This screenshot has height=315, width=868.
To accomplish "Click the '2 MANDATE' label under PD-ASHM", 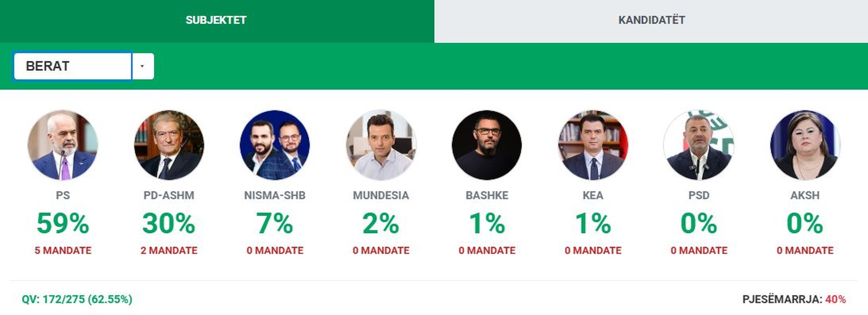I will pos(169,251).
